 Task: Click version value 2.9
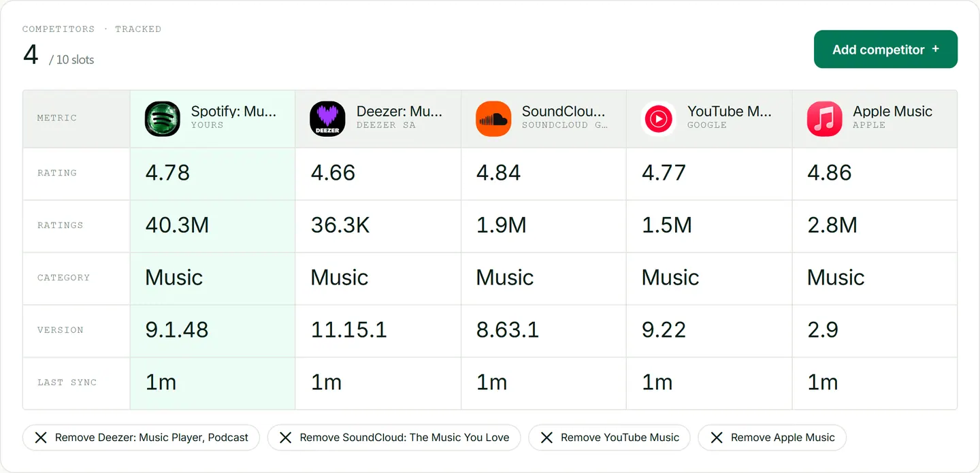click(x=823, y=330)
